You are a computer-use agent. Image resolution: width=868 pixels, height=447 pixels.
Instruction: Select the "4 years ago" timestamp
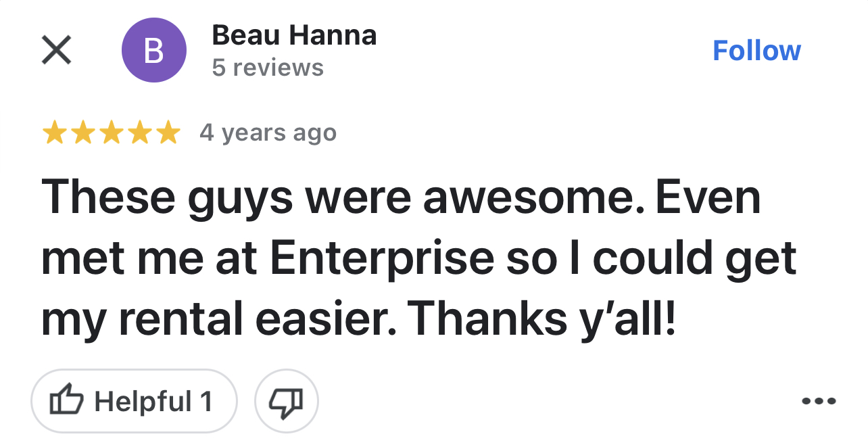(268, 133)
